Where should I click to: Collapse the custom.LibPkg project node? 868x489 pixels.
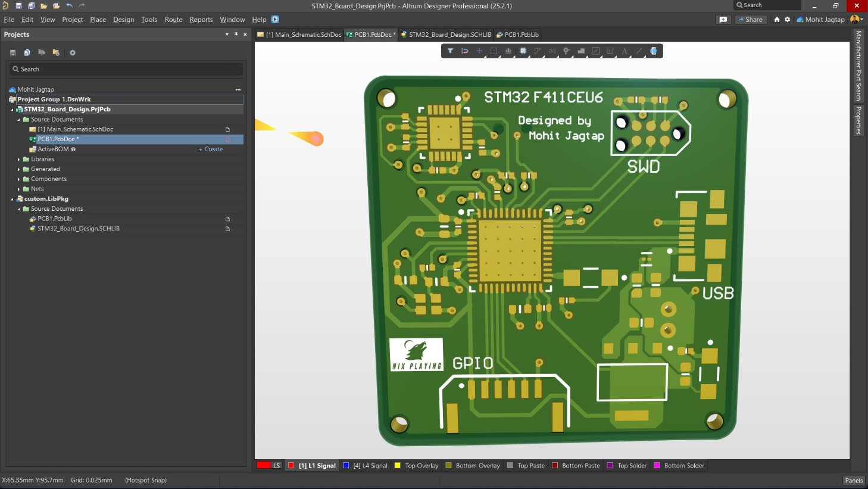point(12,199)
